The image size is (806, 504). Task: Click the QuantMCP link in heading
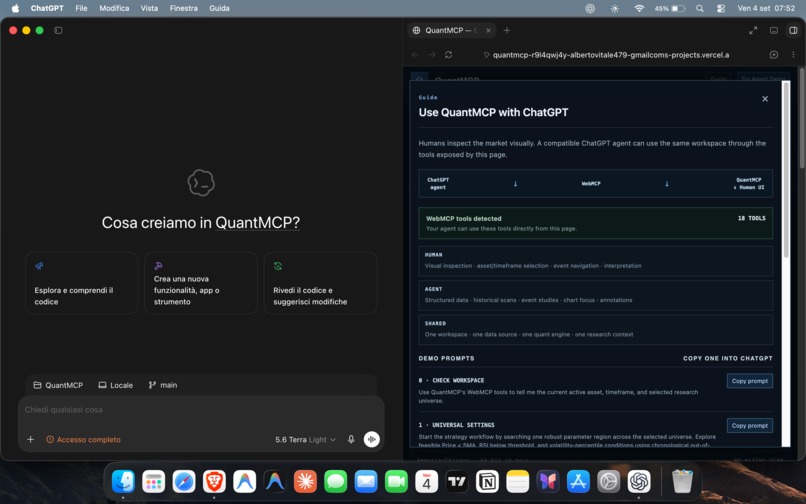(x=257, y=223)
